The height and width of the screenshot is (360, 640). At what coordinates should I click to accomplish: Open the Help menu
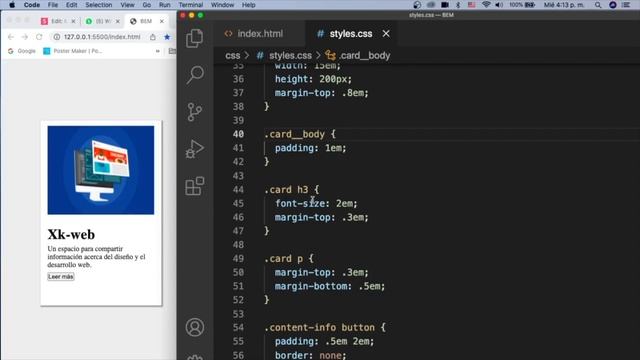(x=249, y=5)
